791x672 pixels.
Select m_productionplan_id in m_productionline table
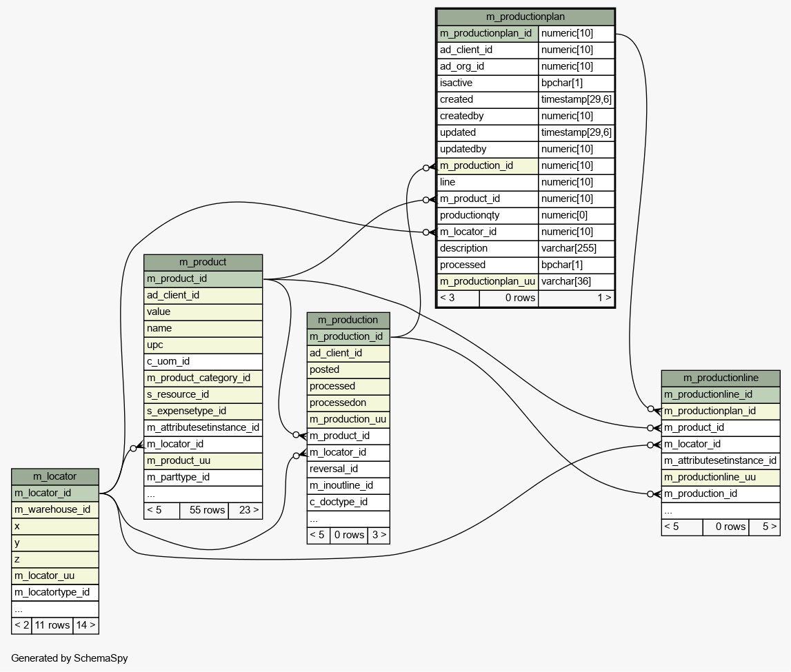click(721, 411)
